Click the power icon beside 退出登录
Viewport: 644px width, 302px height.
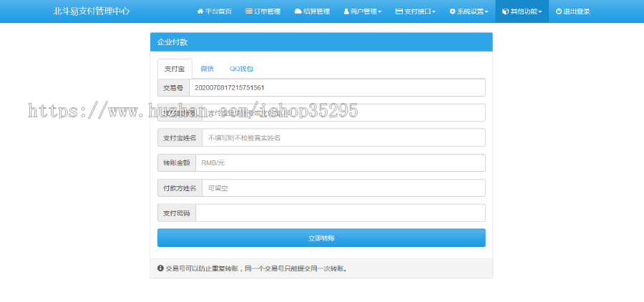(559, 11)
